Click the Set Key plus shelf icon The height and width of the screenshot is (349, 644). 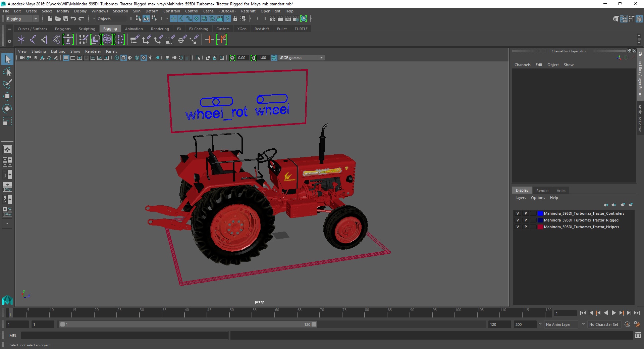click(x=209, y=40)
